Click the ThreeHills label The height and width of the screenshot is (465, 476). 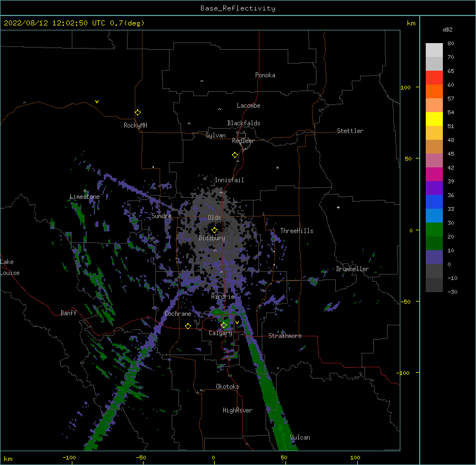pyautogui.click(x=297, y=231)
